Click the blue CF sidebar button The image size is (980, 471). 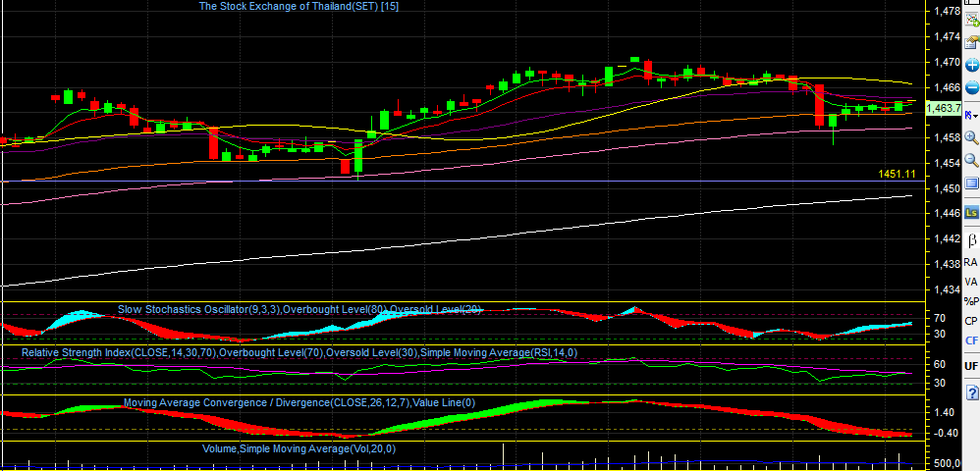[x=971, y=340]
